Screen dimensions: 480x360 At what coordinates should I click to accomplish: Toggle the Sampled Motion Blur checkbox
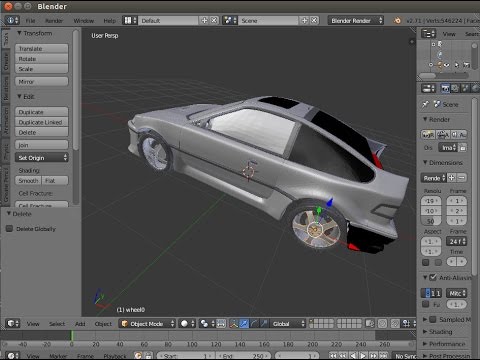tap(433, 319)
